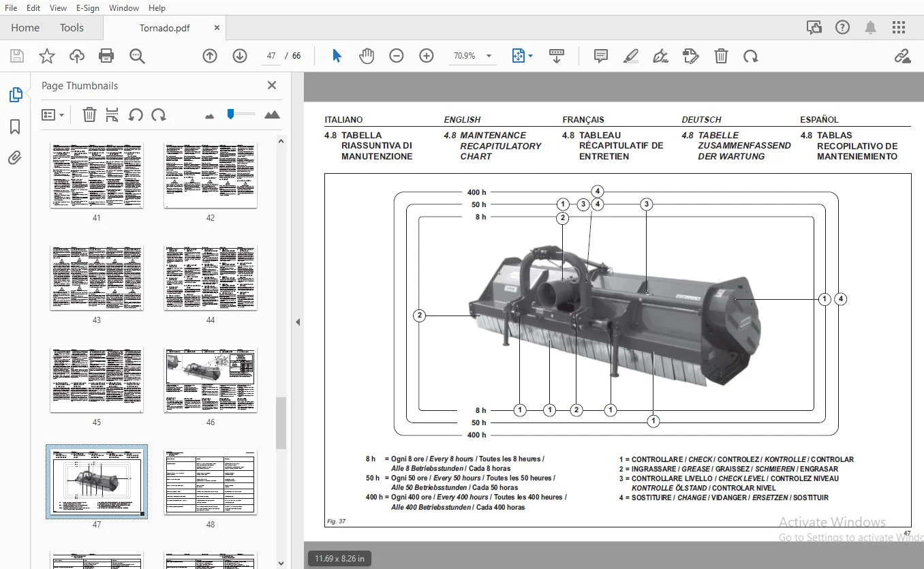
Task: Select page 42 thumbnail
Action: [x=210, y=176]
